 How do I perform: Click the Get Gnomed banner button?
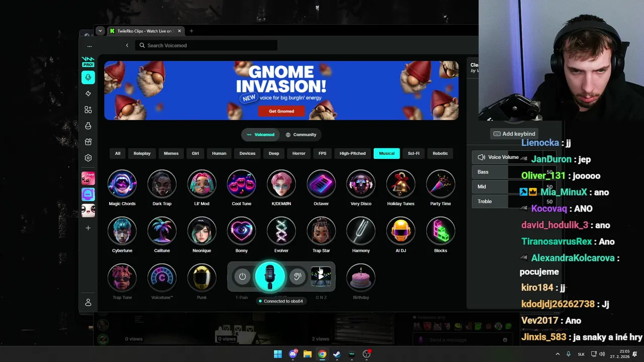click(281, 111)
